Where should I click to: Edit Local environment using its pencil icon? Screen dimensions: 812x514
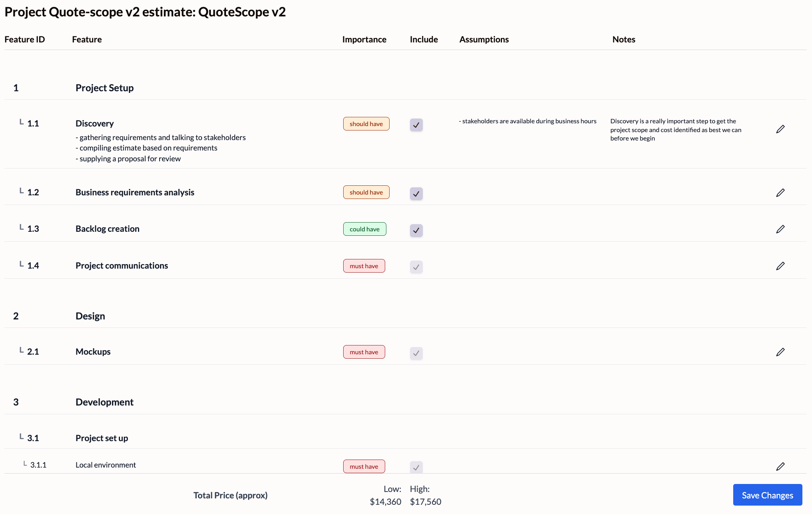(x=781, y=466)
